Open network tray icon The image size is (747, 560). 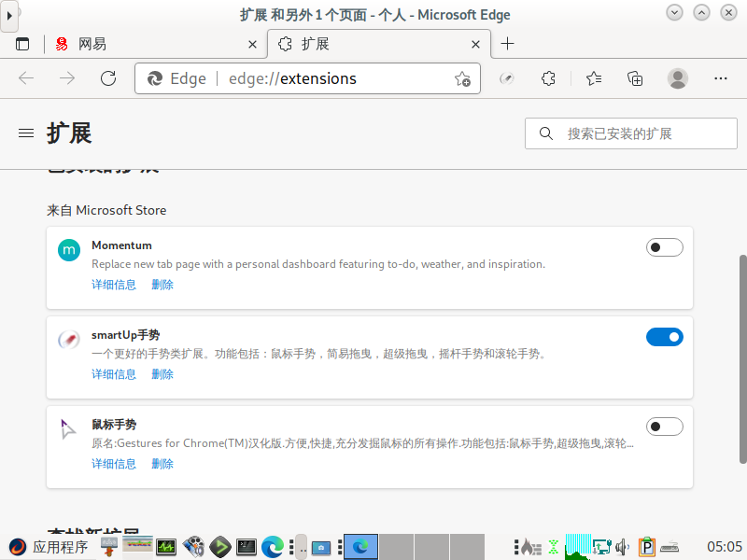601,547
